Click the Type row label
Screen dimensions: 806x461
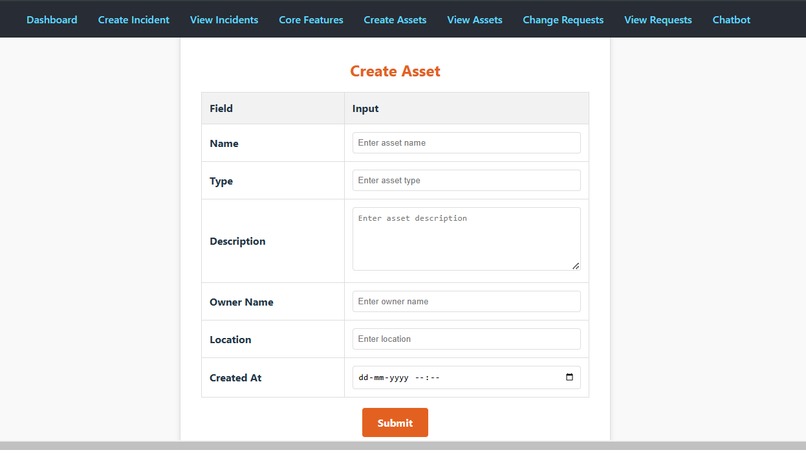click(x=221, y=181)
